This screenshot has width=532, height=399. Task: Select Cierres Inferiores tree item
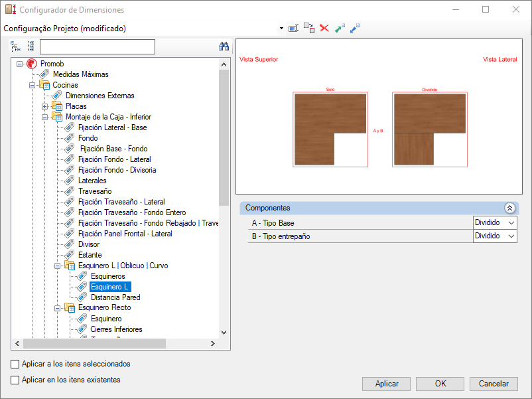click(x=116, y=329)
